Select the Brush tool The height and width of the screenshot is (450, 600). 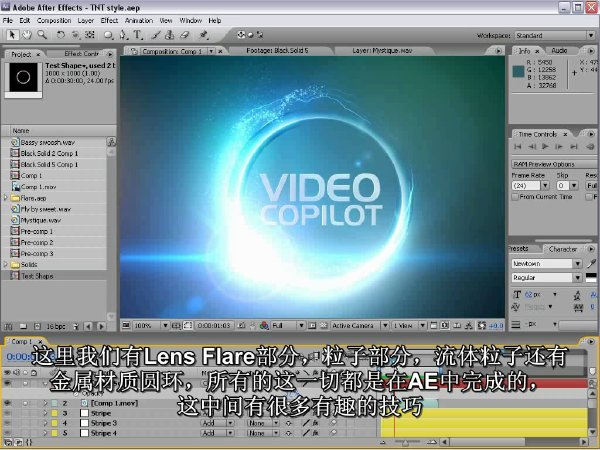(x=156, y=35)
